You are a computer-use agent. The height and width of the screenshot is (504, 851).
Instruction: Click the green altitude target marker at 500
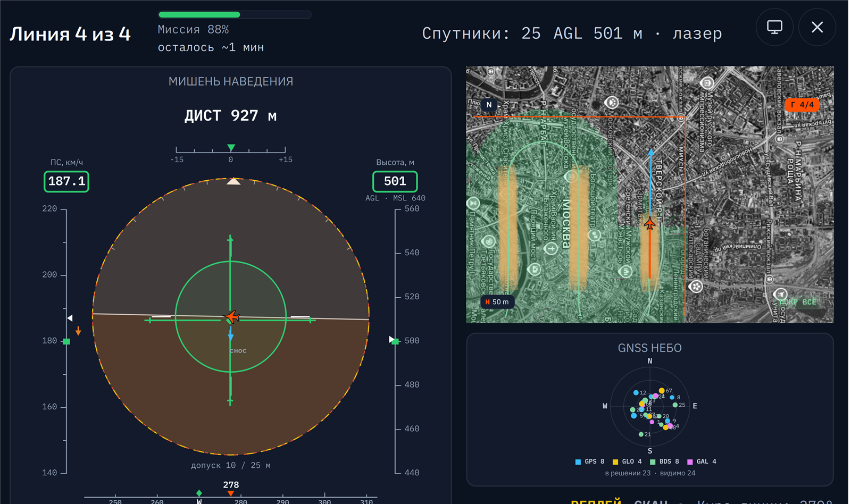pos(395,341)
